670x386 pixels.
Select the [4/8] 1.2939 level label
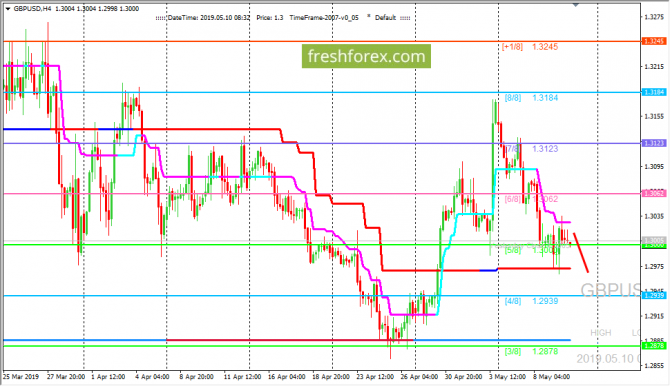point(531,301)
